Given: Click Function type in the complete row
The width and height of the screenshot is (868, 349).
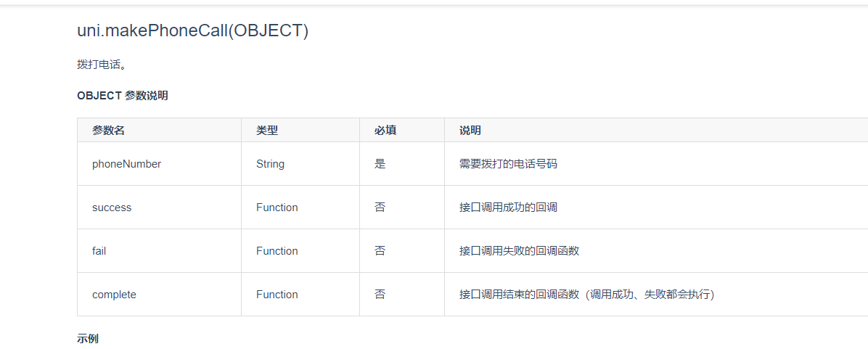Looking at the screenshot, I should point(277,295).
